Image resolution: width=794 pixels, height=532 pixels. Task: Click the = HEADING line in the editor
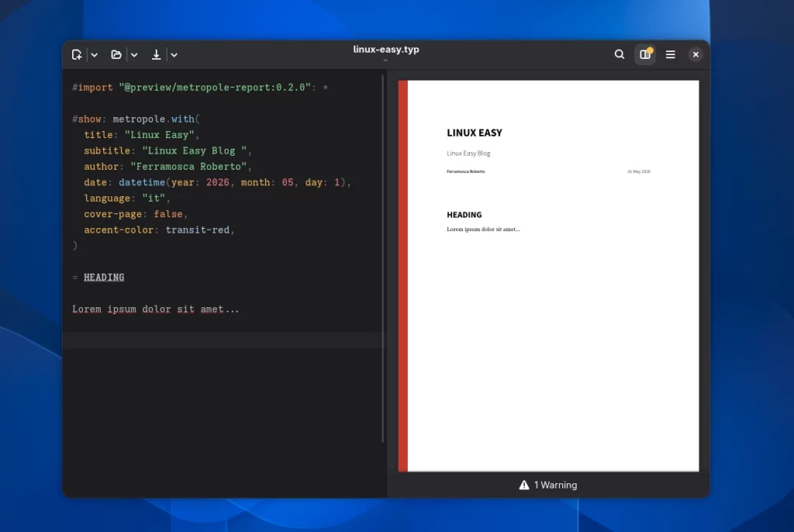coord(98,277)
